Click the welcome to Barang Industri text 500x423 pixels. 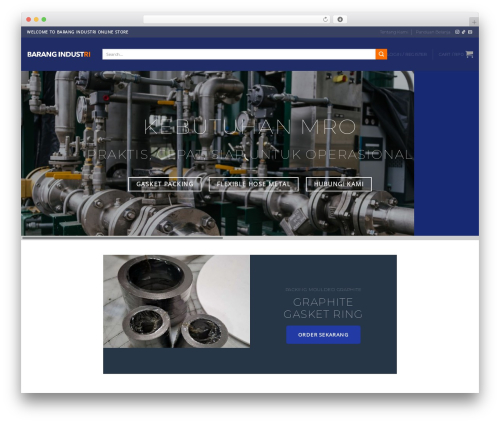click(x=77, y=32)
